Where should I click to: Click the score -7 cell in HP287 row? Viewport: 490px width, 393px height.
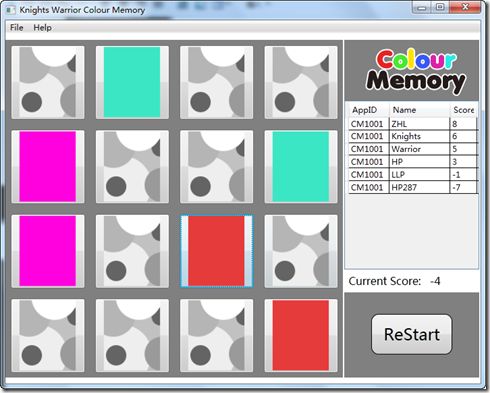point(464,187)
